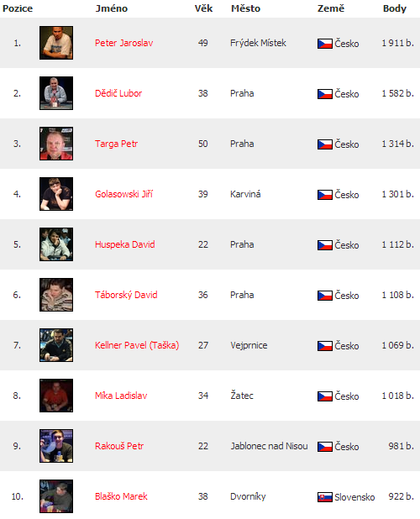Select the Věk column header
This screenshot has width=420, height=519.
[x=203, y=8]
